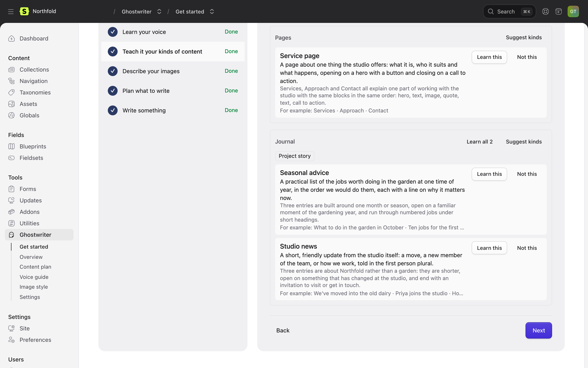Open the GT user avatar menu
This screenshot has height=368, width=588.
pyautogui.click(x=573, y=11)
